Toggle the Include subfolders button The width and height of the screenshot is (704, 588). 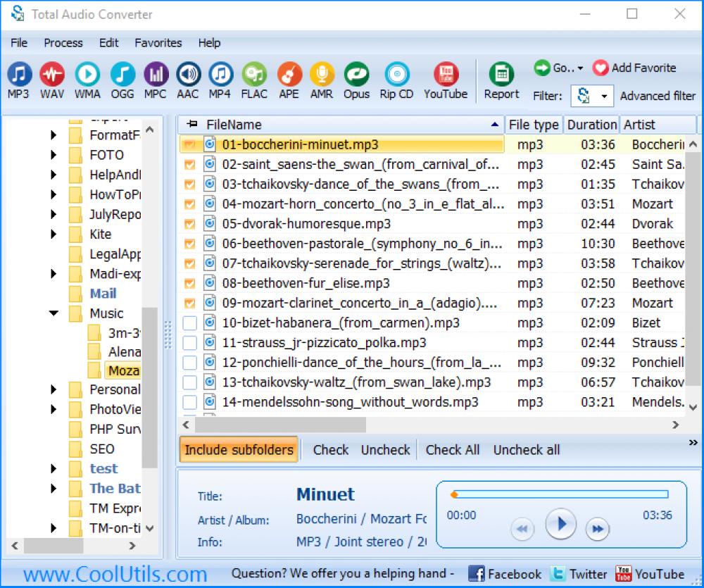click(x=239, y=449)
